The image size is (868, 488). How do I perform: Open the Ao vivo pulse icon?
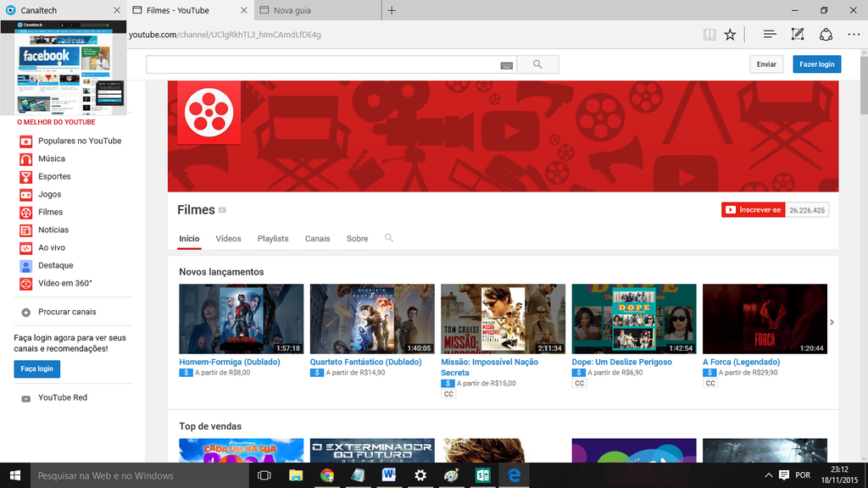26,248
